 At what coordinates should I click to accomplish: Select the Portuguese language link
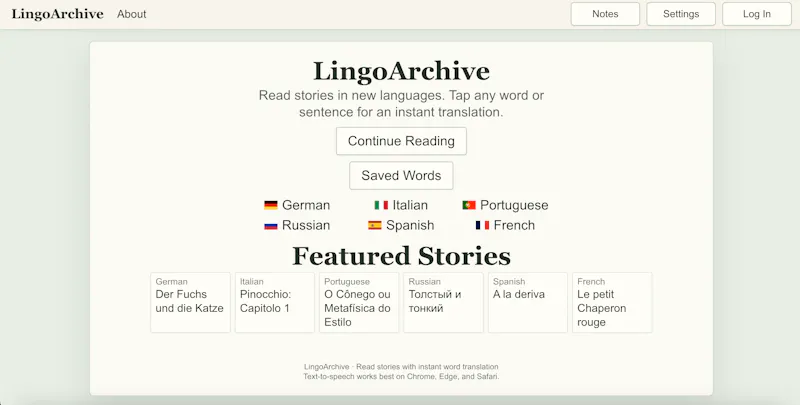pos(505,205)
